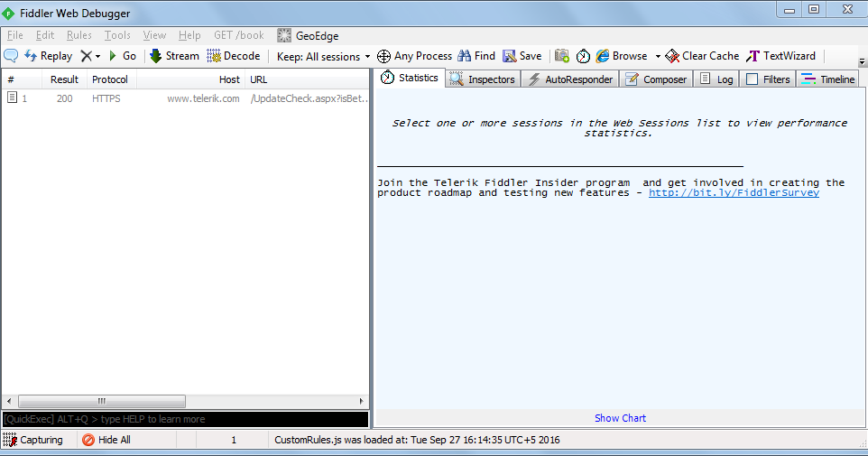Viewport: 868px width, 456px height.
Task: Toggle Decode mode
Action: coord(234,56)
